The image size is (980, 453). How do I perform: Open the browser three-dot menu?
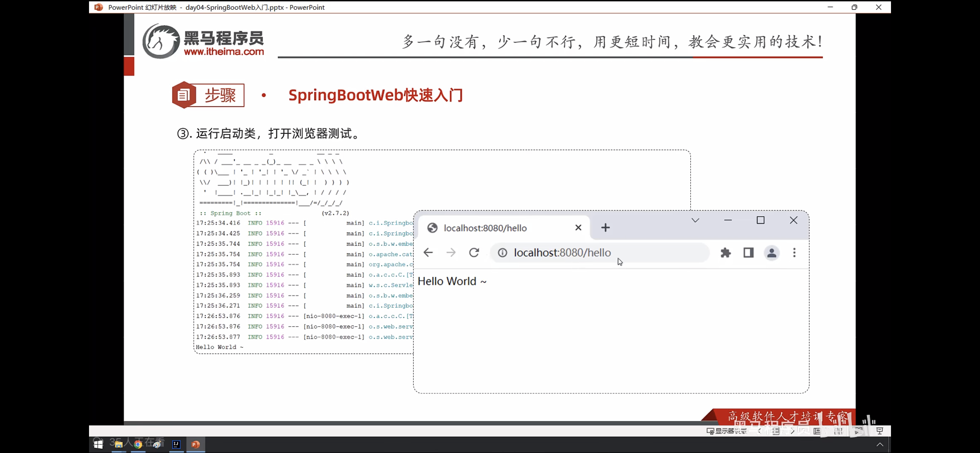coord(794,252)
